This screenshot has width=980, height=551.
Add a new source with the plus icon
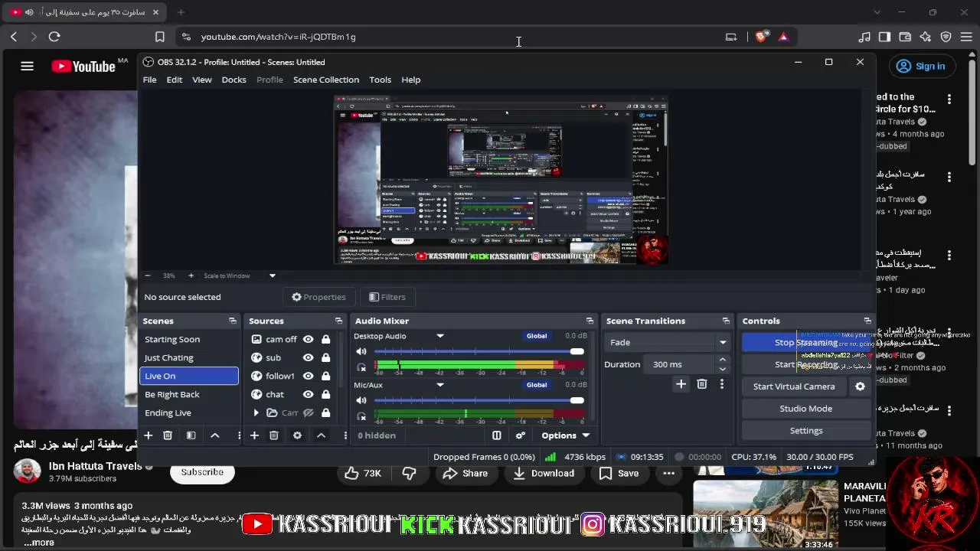point(254,435)
